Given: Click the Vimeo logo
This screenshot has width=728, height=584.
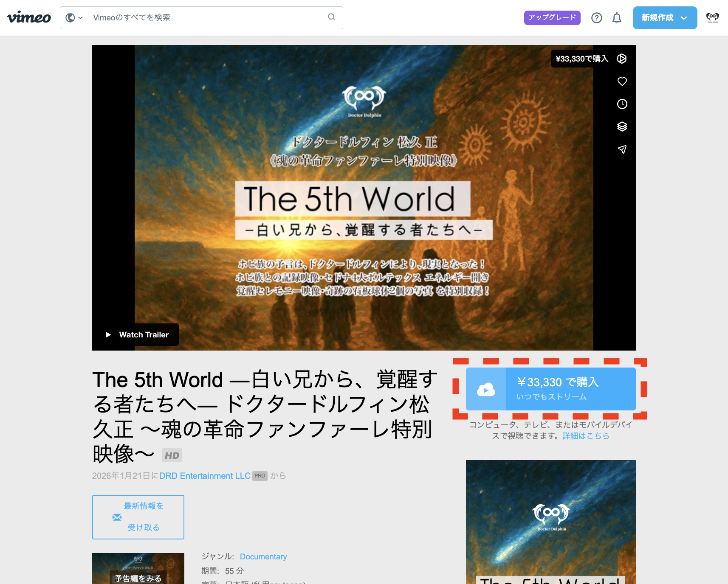Looking at the screenshot, I should (x=29, y=17).
